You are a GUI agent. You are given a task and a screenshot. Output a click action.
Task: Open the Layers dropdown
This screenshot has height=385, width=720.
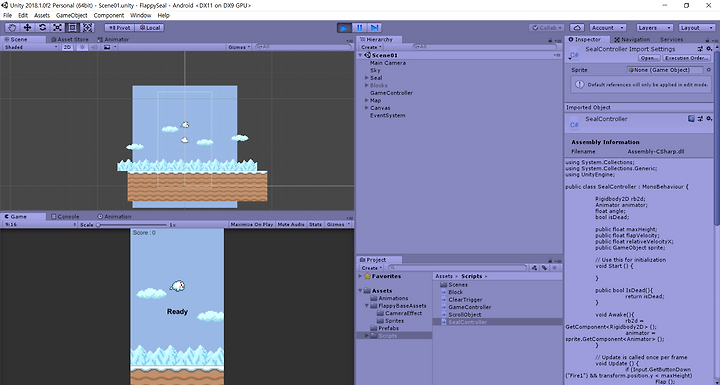[654, 28]
